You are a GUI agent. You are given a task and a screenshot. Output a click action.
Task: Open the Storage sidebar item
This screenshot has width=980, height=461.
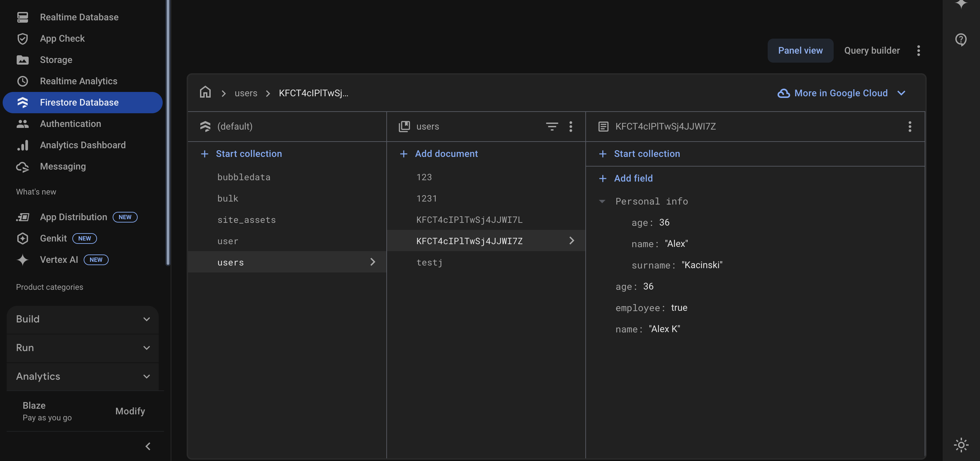pyautogui.click(x=56, y=60)
